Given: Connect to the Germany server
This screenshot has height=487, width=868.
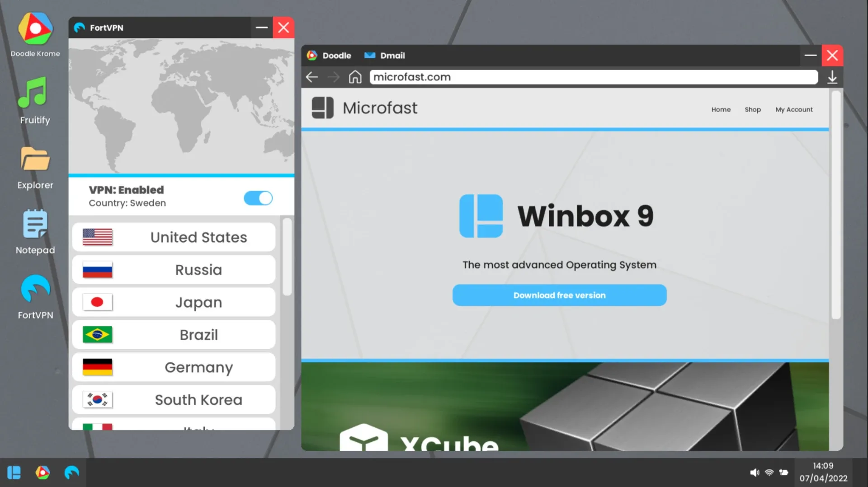Looking at the screenshot, I should coord(174,367).
